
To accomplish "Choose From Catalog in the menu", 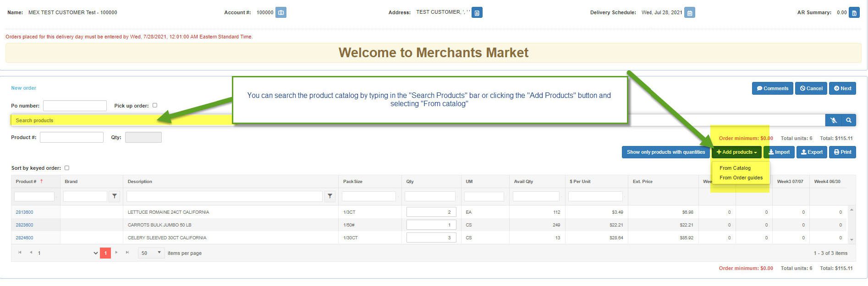I will click(x=735, y=168).
